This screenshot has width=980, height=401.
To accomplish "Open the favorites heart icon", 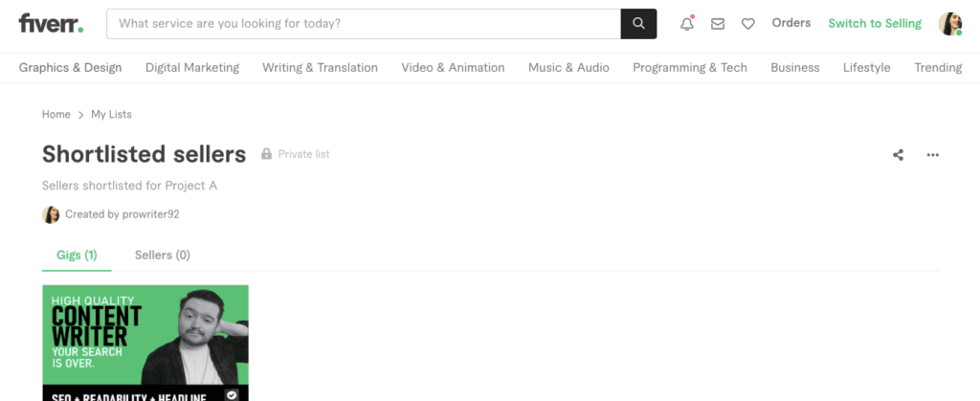I will (748, 24).
